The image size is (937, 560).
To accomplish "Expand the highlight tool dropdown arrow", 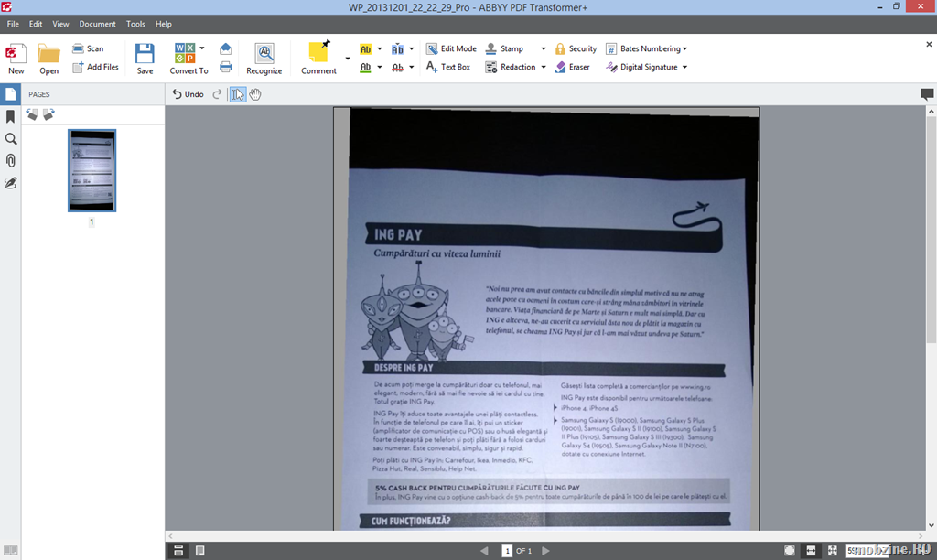I will 380,49.
